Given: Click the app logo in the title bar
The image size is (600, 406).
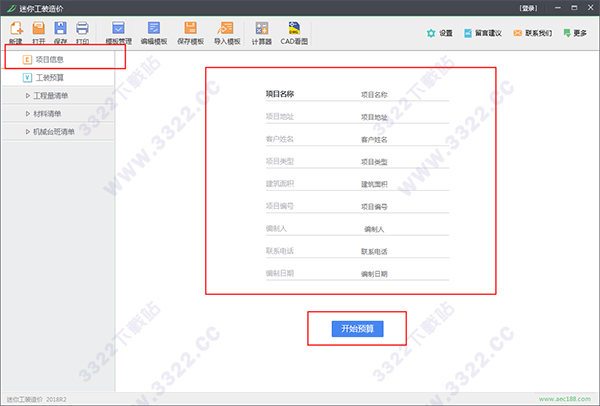Looking at the screenshot, I should [11, 8].
